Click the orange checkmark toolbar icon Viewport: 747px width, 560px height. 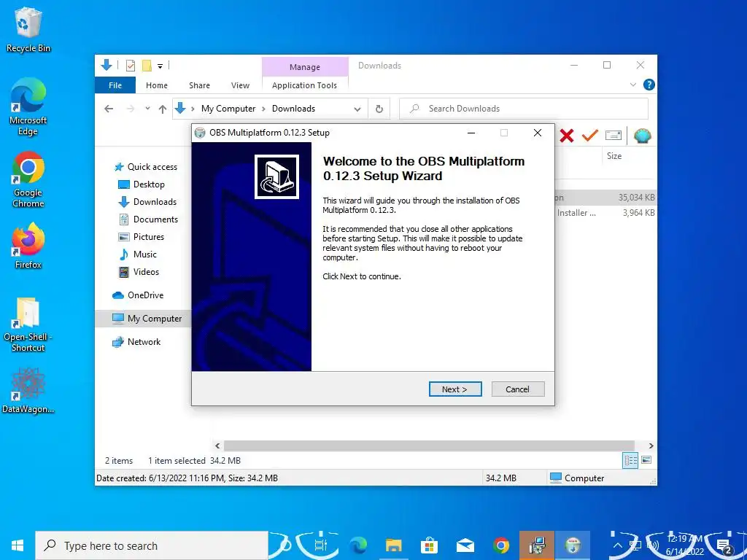[x=589, y=136]
